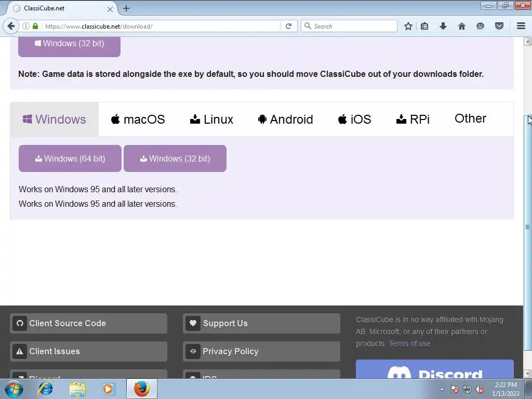Open the Privacy Policy link
The image size is (532, 399).
(x=261, y=352)
